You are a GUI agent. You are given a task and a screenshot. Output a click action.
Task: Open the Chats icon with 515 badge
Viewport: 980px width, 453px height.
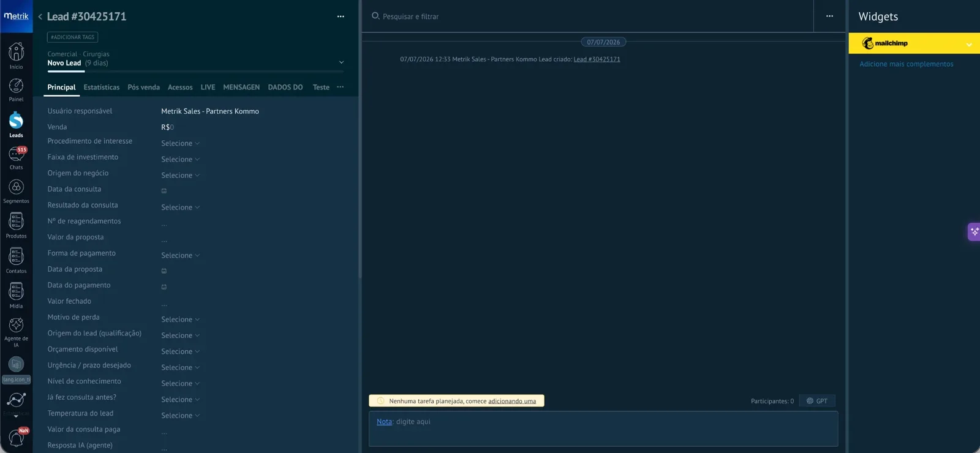click(16, 158)
